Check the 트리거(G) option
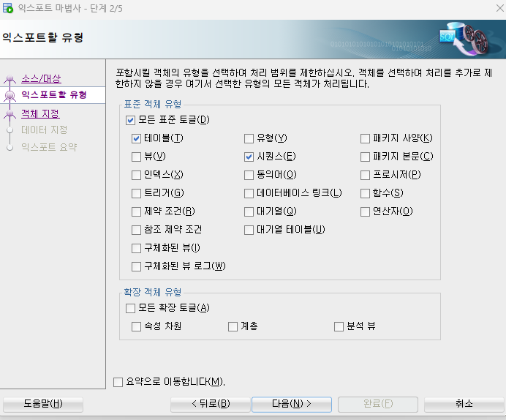Screen dimensions: 506x420 [x=136, y=194]
